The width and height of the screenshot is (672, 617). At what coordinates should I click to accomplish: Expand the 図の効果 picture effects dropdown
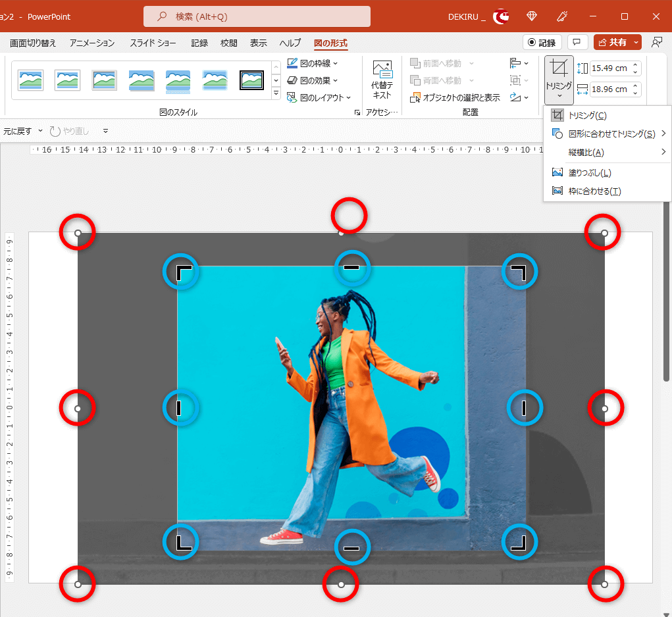(x=313, y=80)
